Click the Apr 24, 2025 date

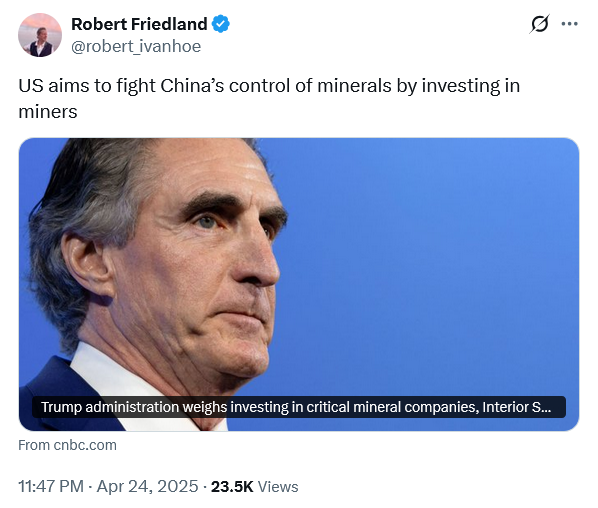click(x=148, y=486)
